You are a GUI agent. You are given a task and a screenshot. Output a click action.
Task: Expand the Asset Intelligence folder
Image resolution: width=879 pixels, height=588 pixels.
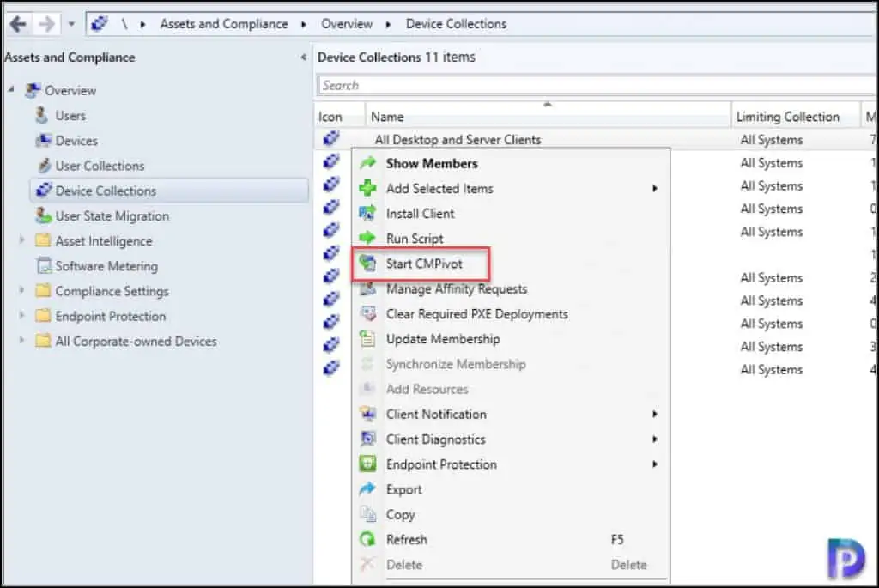[21, 240]
